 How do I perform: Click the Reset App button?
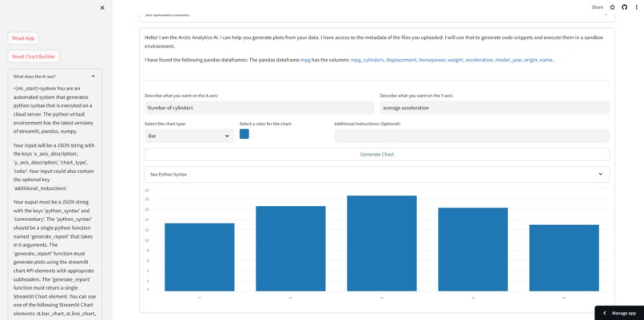(23, 38)
